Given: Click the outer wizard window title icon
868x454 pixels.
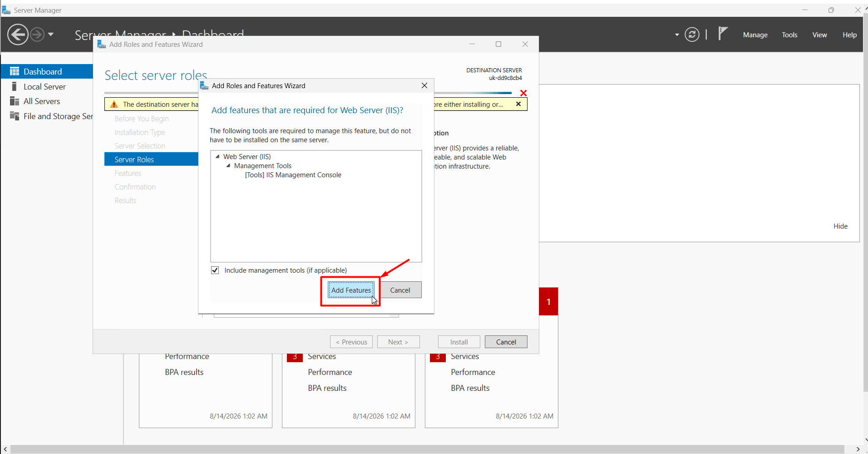Looking at the screenshot, I should tap(102, 44).
